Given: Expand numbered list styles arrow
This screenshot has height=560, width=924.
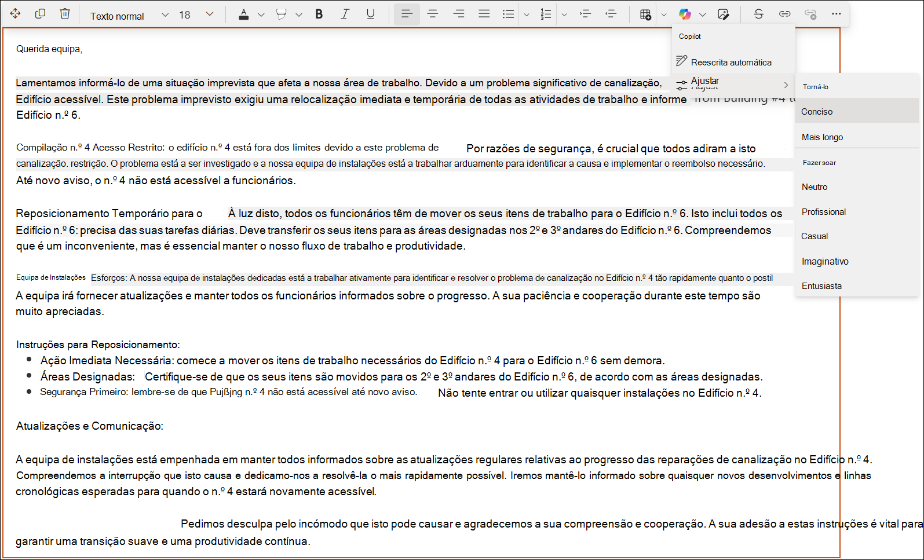Looking at the screenshot, I should point(564,15).
